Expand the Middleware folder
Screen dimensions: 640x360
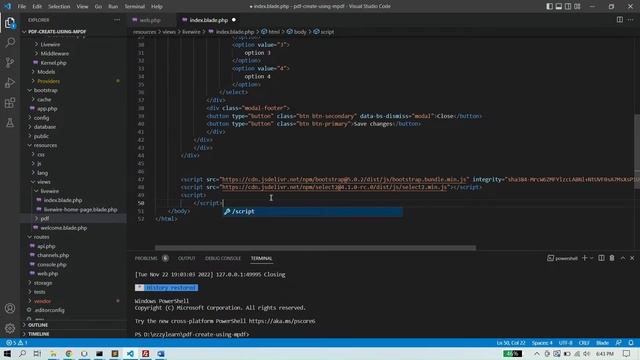(x=54, y=53)
